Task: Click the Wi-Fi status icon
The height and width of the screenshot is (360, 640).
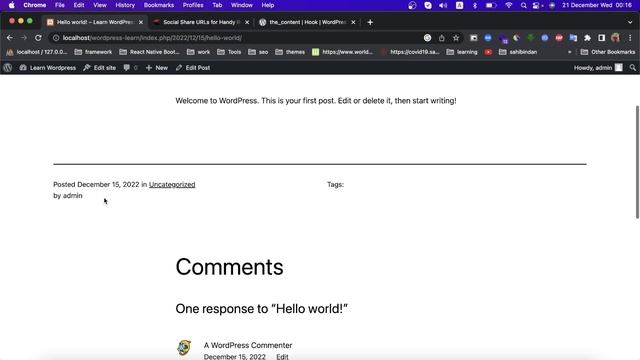Action: [509, 5]
